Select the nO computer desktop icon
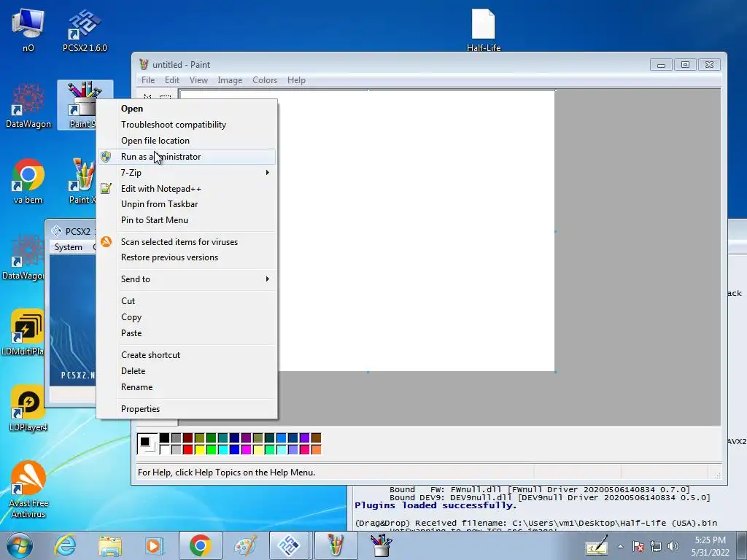Image resolution: width=747 pixels, height=560 pixels. coord(28,30)
